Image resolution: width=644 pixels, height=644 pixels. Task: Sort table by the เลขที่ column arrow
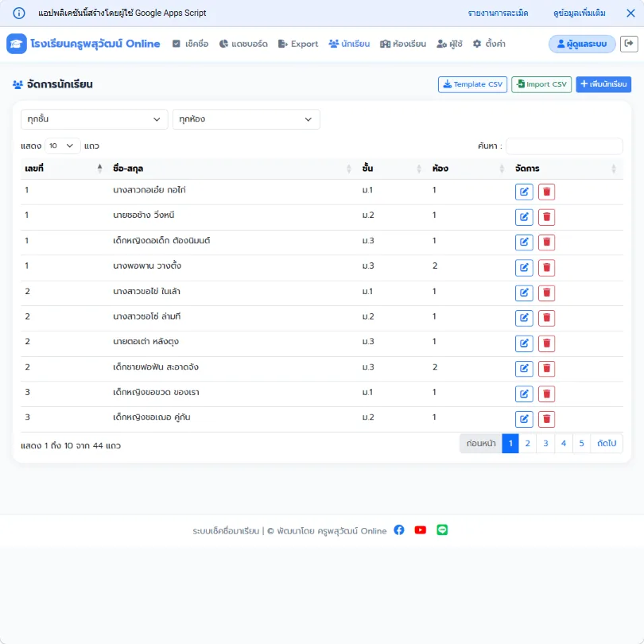click(99, 169)
